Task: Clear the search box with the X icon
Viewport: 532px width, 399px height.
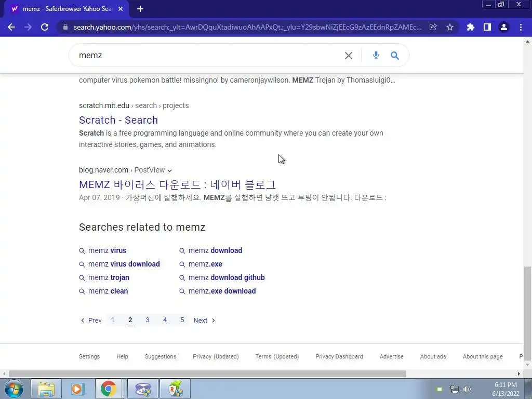Action: pyautogui.click(x=349, y=55)
